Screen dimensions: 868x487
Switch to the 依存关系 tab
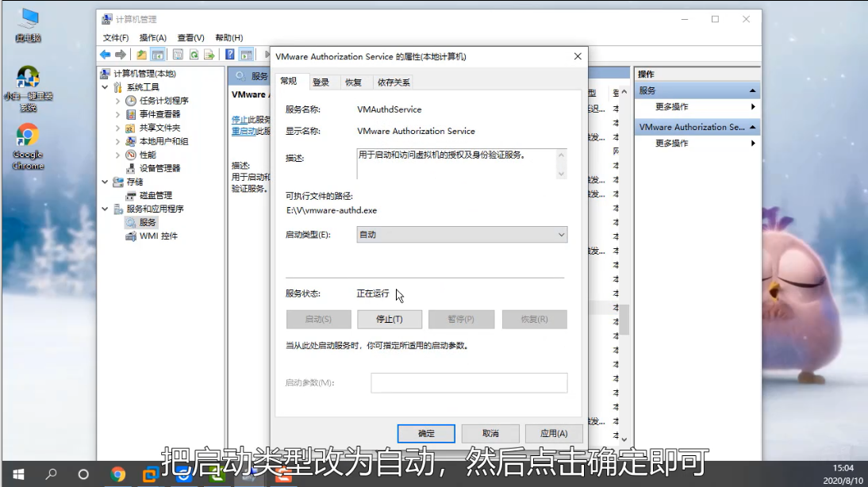click(x=394, y=82)
